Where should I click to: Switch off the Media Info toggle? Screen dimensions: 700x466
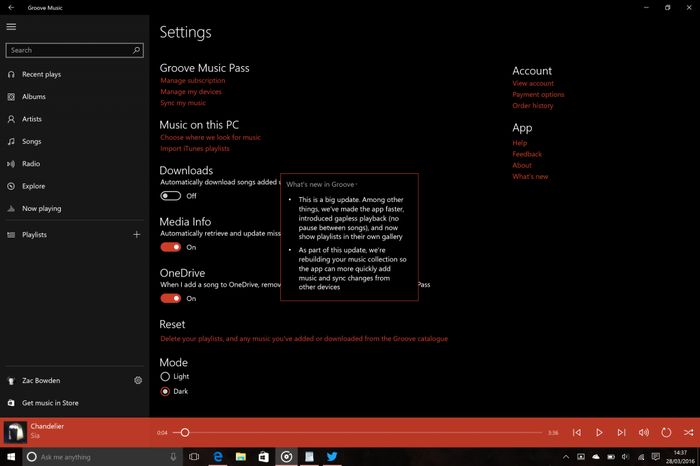[170, 247]
